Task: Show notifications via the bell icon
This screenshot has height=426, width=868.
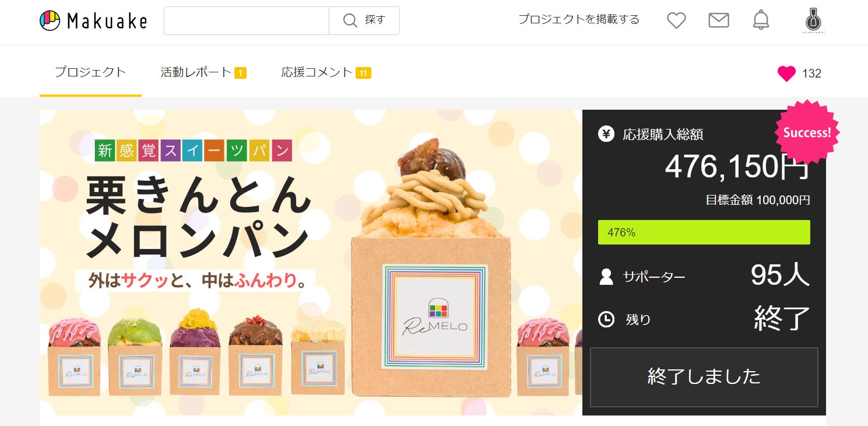Action: click(x=761, y=20)
